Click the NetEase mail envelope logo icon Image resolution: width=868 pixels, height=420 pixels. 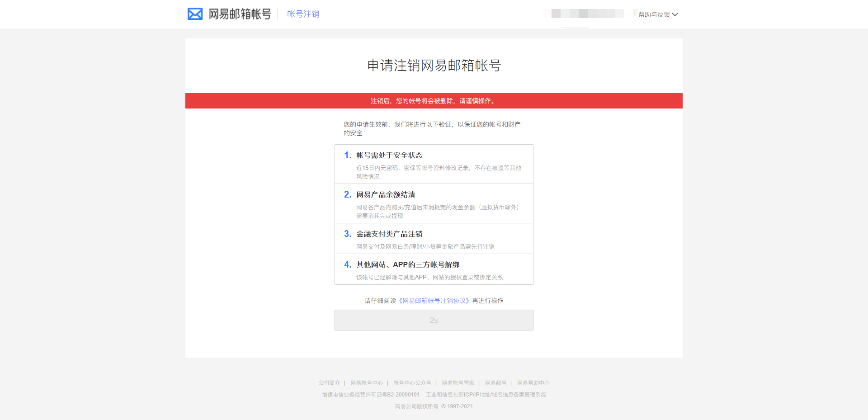pyautogui.click(x=195, y=14)
